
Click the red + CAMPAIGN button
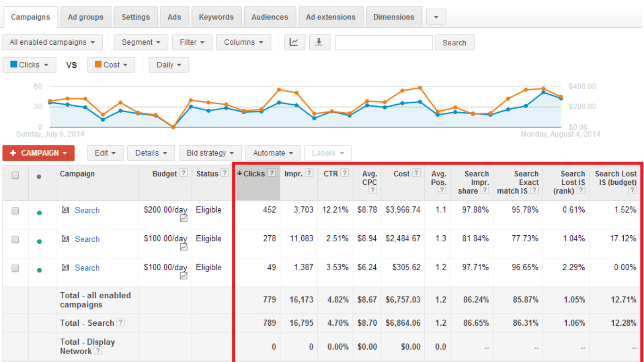click(x=38, y=153)
